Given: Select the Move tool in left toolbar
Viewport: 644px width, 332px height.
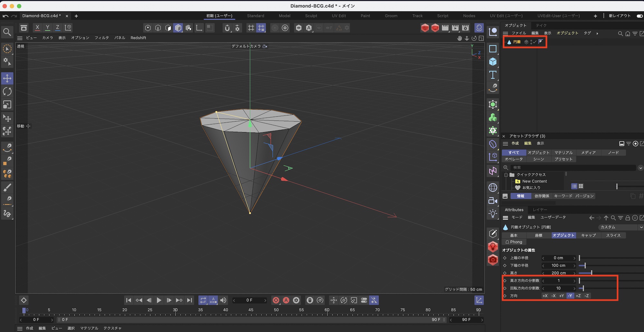Looking at the screenshot, I should point(7,78).
